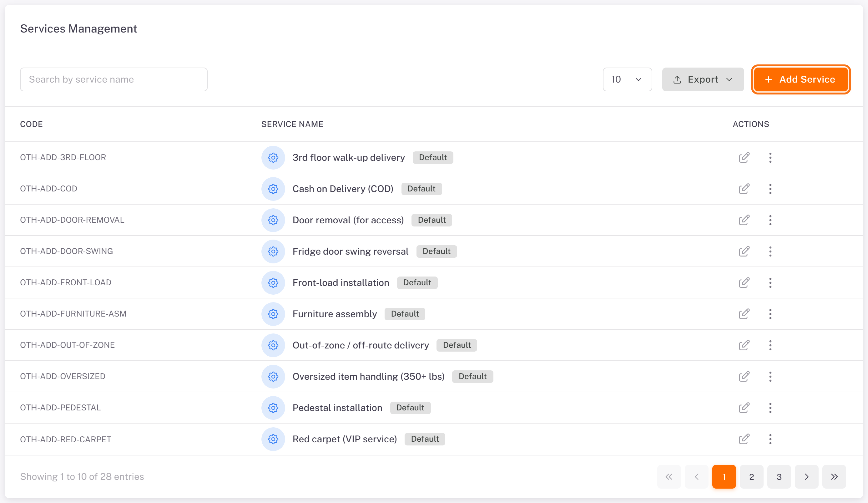The width and height of the screenshot is (868, 503).
Task: Edit the Furniture assembly service
Action: click(744, 314)
